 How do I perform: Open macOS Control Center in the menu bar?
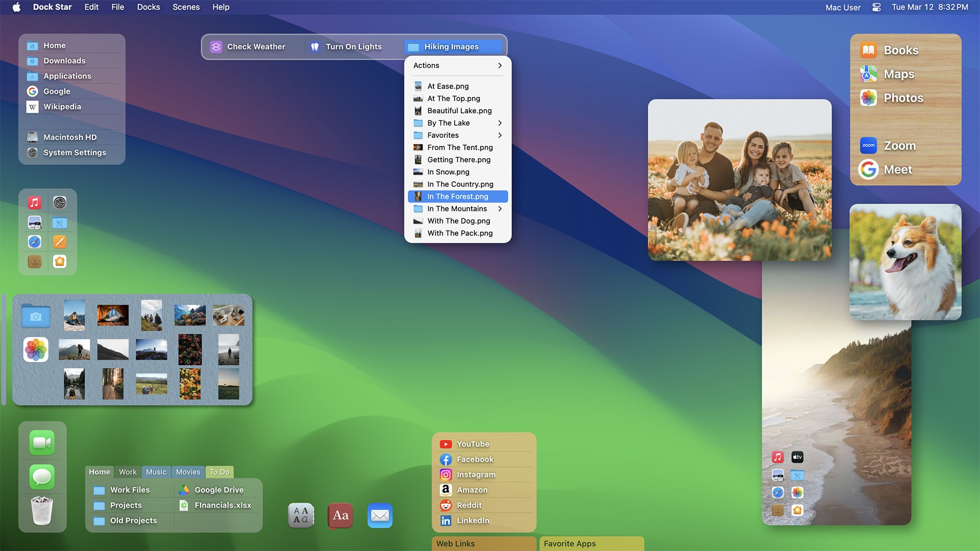click(x=876, y=7)
